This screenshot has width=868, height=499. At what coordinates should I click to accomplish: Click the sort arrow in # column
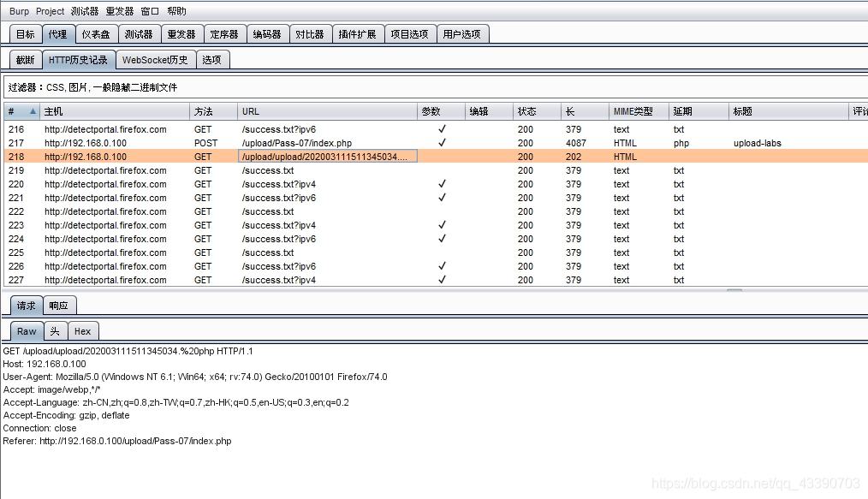(x=33, y=111)
